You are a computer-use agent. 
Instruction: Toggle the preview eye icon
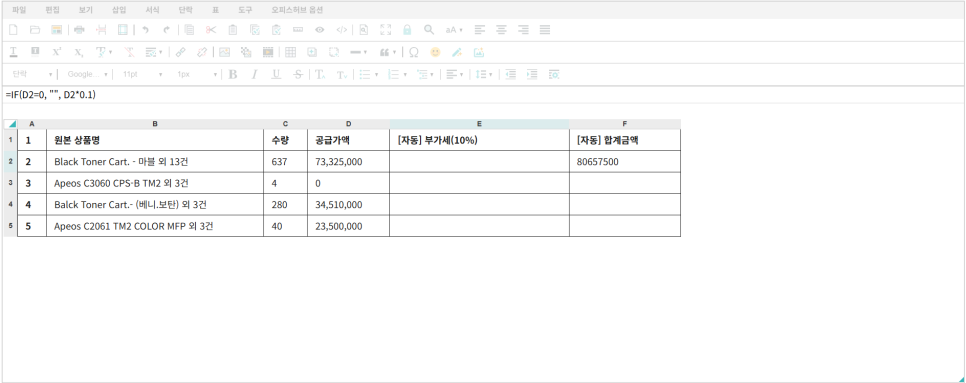[319, 30]
